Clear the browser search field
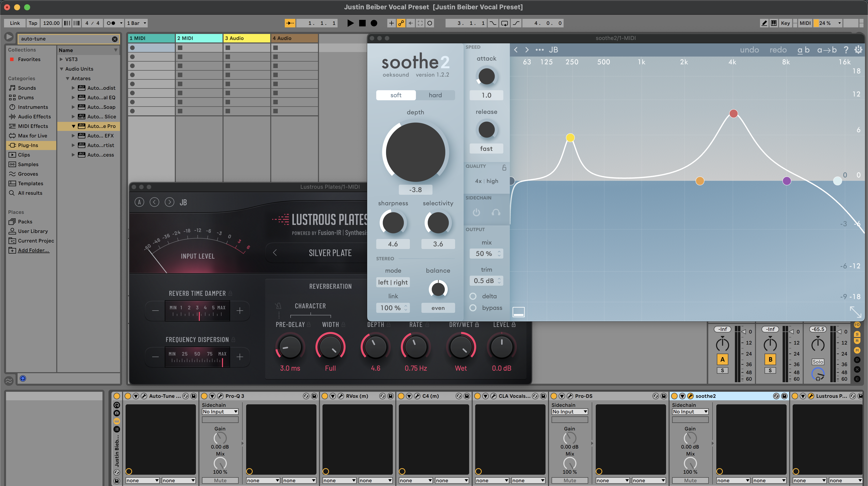The image size is (868, 486). point(115,39)
